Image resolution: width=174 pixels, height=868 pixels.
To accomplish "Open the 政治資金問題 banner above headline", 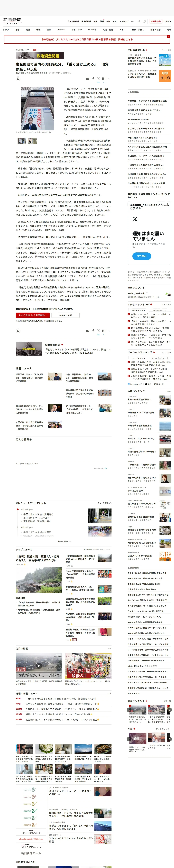I will point(40,56).
